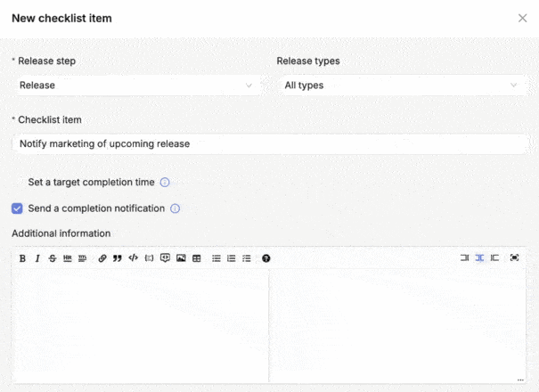Create a bulleted list
Screen dimensions: 539x392
coord(216,258)
